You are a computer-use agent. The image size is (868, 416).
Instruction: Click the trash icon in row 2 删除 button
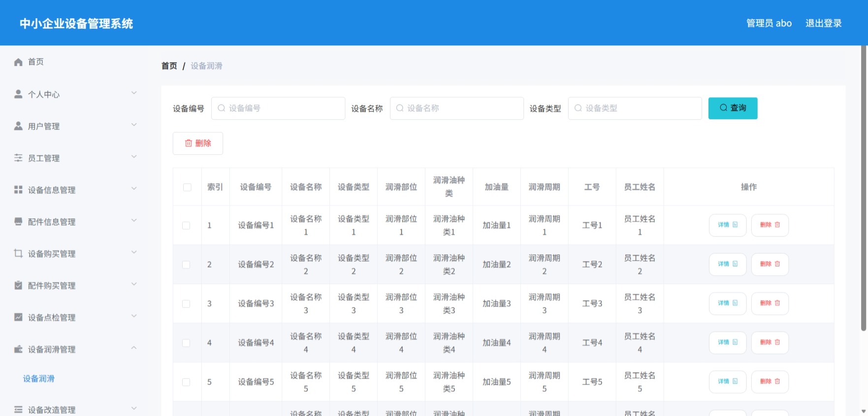pos(777,264)
